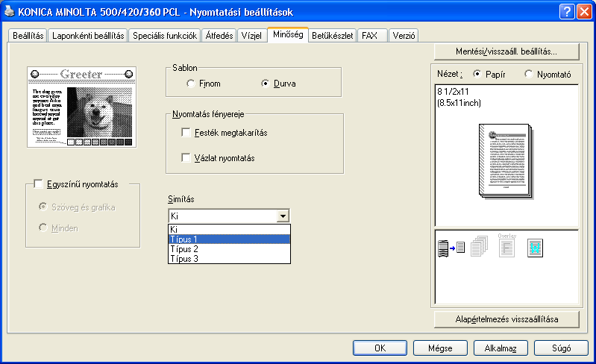Click Mentési/visszaáll. beállítás button
This screenshot has height=364, width=596.
click(x=506, y=51)
